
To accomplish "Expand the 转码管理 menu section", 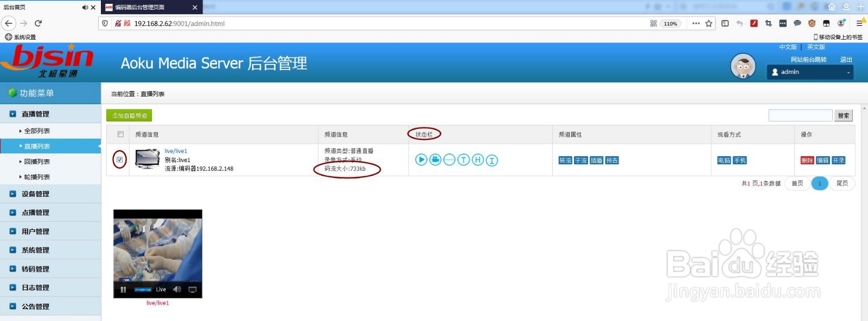I will [x=50, y=269].
